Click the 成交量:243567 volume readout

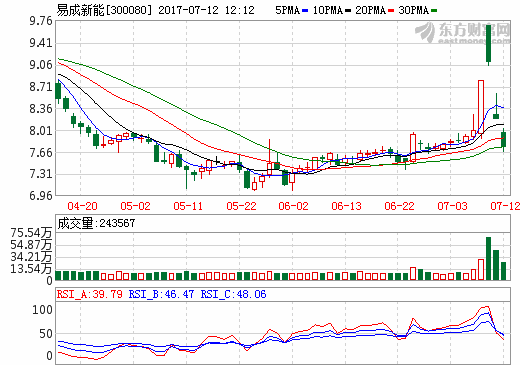click(x=96, y=223)
